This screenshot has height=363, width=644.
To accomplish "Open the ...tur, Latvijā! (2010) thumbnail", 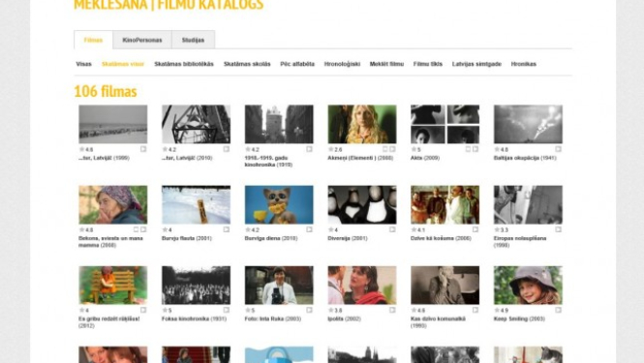I will [x=196, y=124].
